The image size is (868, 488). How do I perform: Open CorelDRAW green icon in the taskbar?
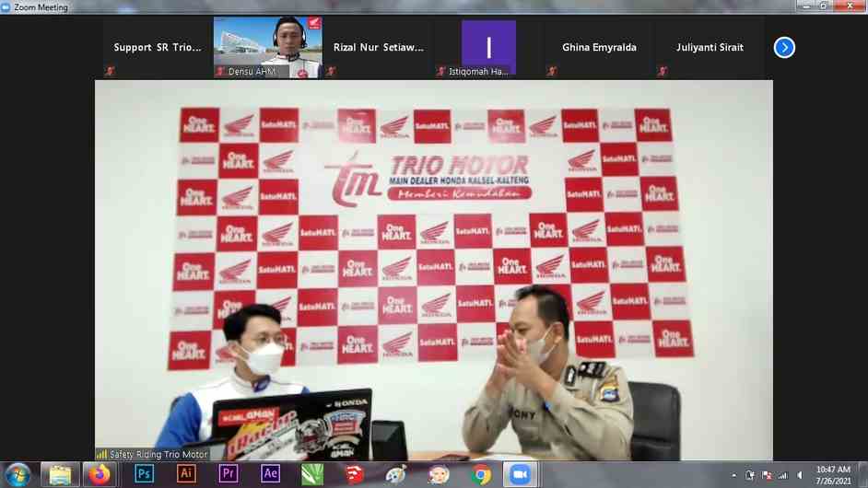pos(313,474)
